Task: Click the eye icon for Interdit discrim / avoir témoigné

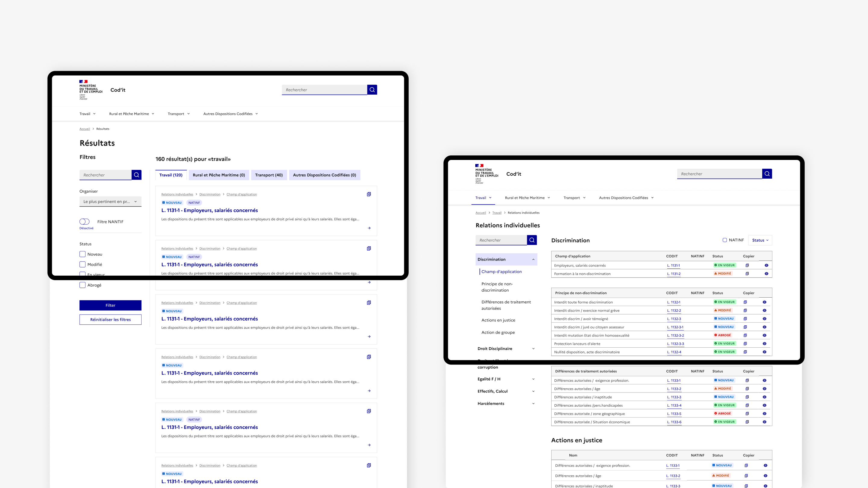Action: [764, 319]
